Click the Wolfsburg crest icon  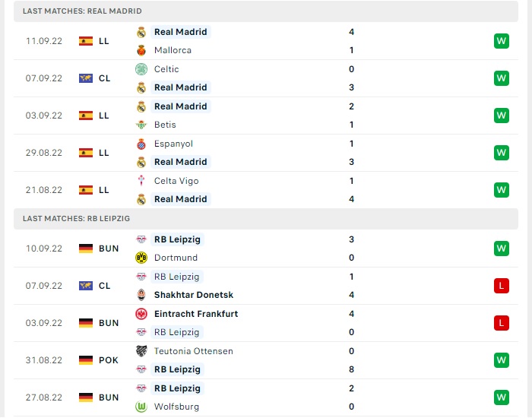[x=141, y=407]
